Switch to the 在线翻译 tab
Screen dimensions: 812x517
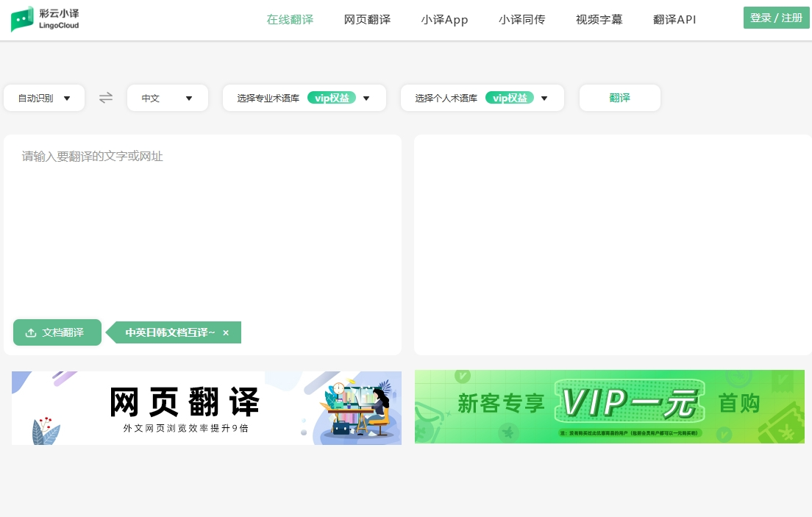(x=290, y=20)
